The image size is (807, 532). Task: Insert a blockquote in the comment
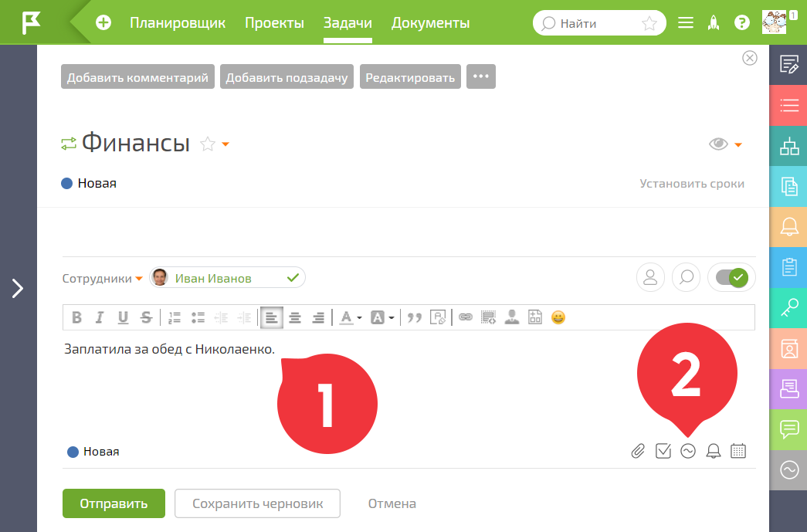(414, 317)
